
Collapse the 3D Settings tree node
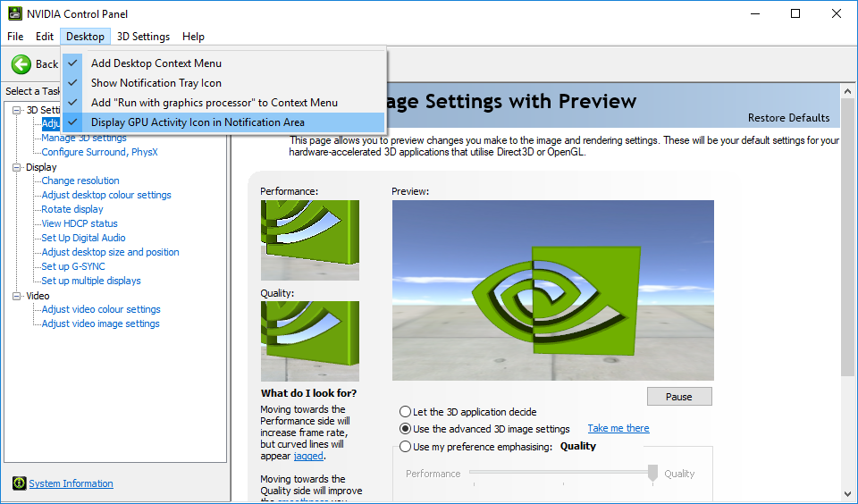click(16, 110)
